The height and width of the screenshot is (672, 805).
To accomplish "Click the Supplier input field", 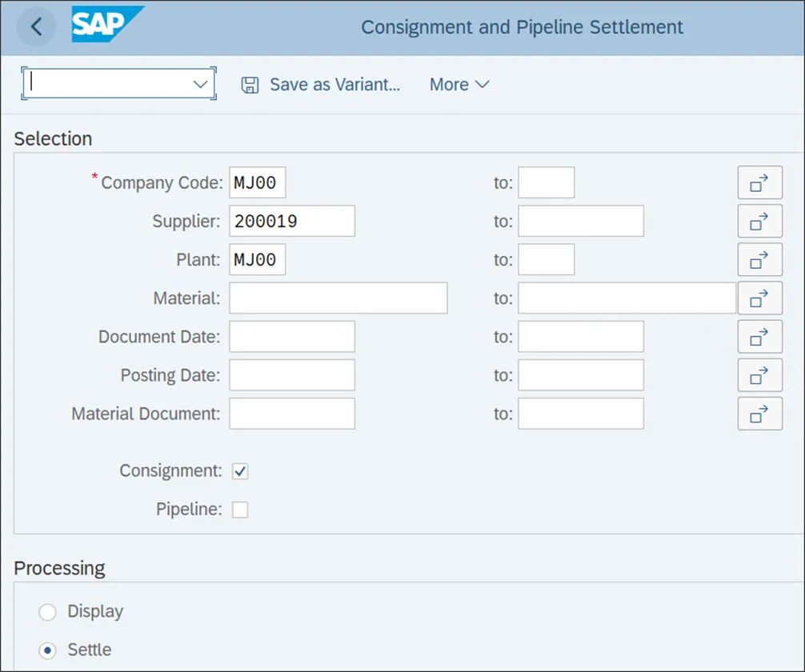I will (292, 222).
